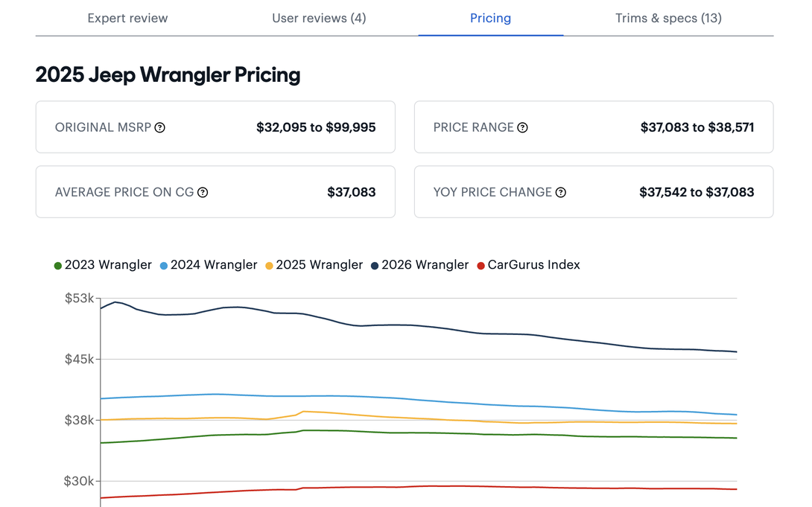Screen dimensions: 812x507
Task: Toggle 2024 Wrangler legend series
Action: pos(209,265)
